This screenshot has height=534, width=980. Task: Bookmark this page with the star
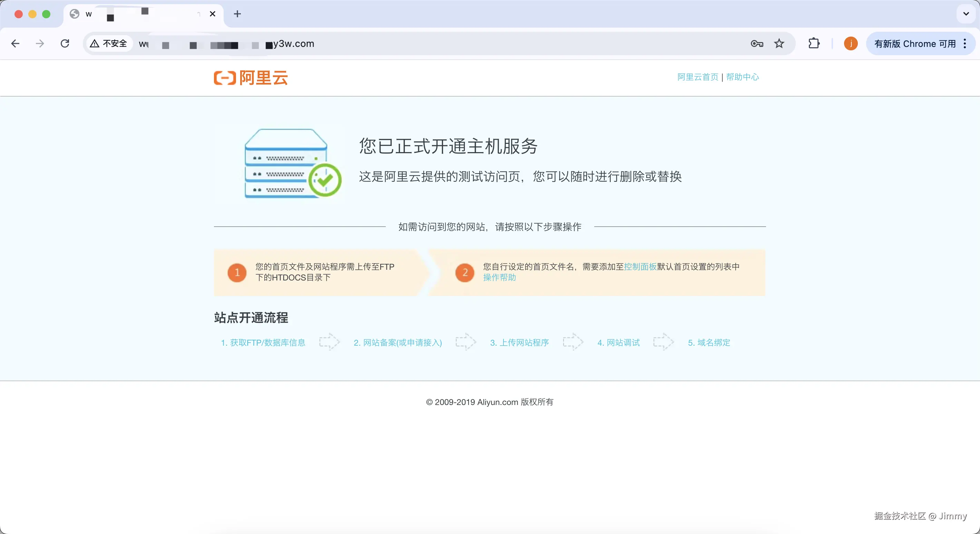click(779, 44)
